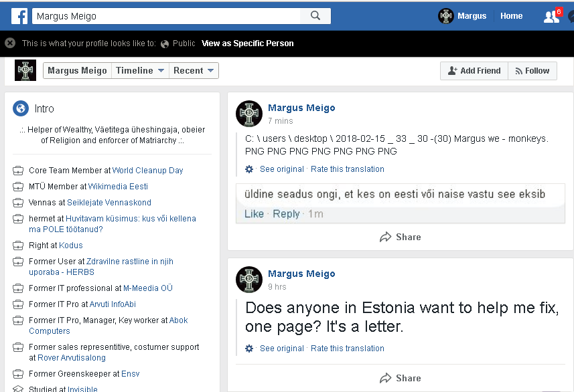
Task: Click briefcase icon beside hermet entry
Action: (x=18, y=219)
